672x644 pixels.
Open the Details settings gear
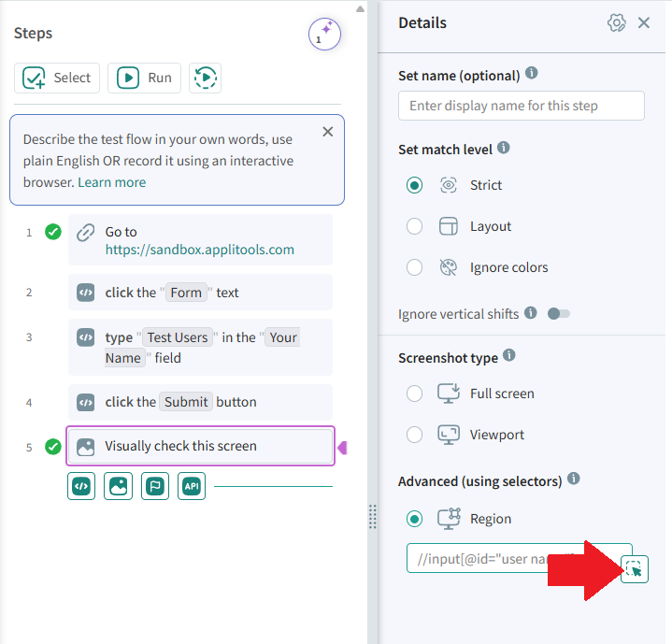(x=616, y=23)
